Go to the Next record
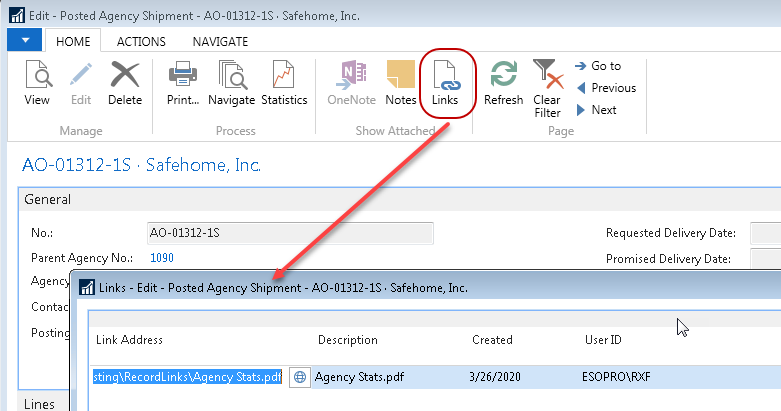The image size is (781, 411). pos(596,110)
